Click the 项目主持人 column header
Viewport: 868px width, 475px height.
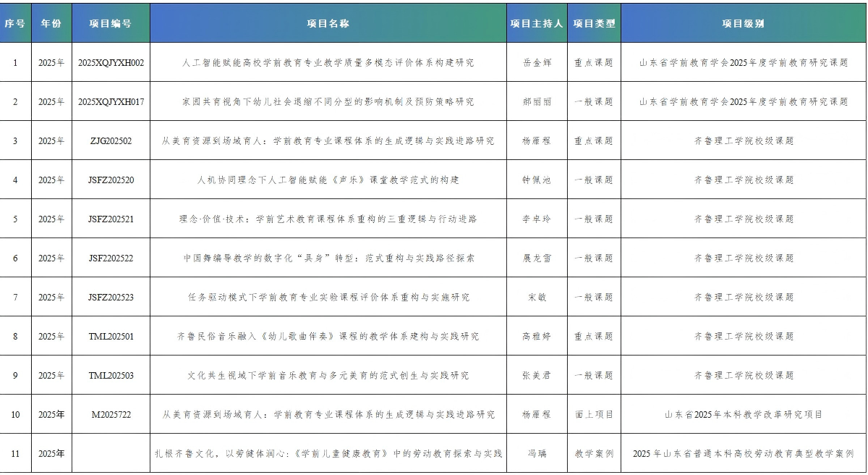(x=537, y=23)
